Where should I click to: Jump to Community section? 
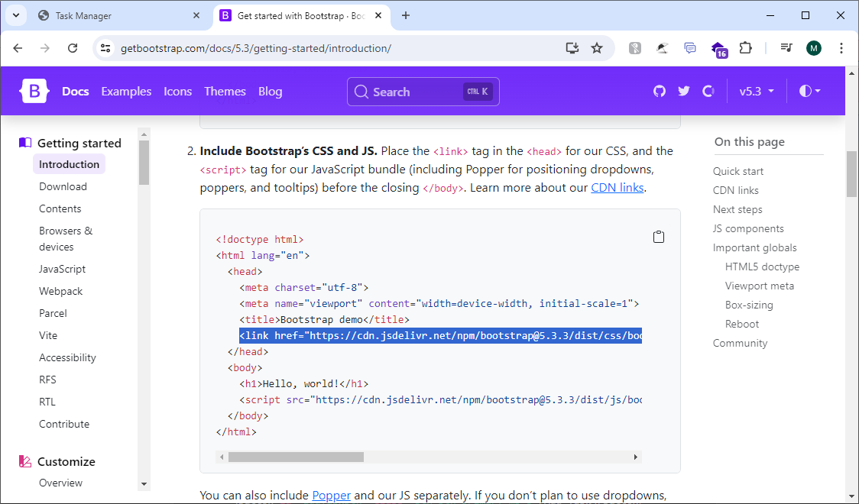740,343
